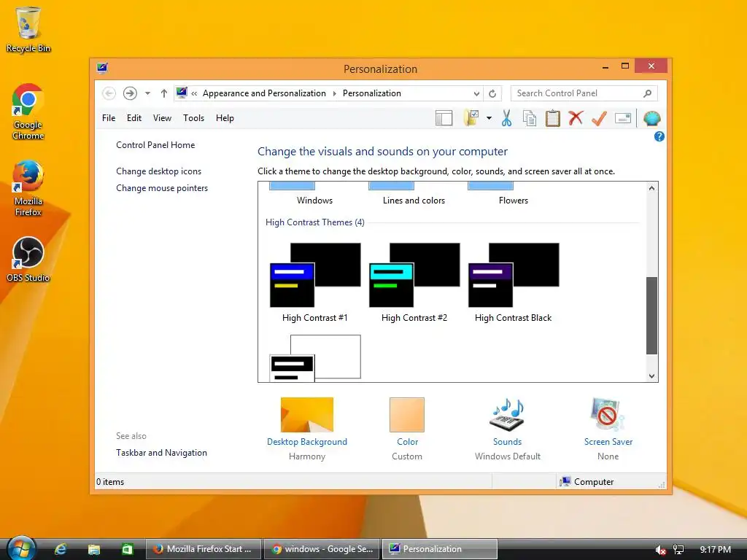747x560 pixels.
Task: Open File Explorer taskbar icon
Action: pos(94,549)
